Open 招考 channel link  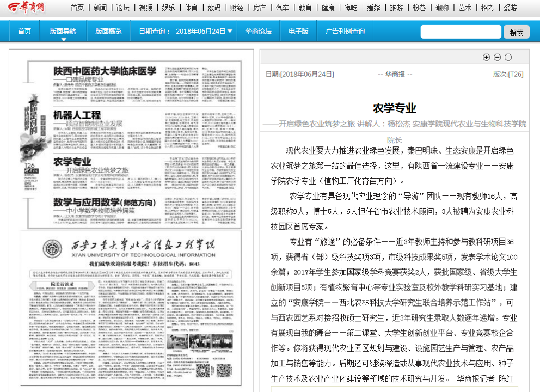coord(487,8)
